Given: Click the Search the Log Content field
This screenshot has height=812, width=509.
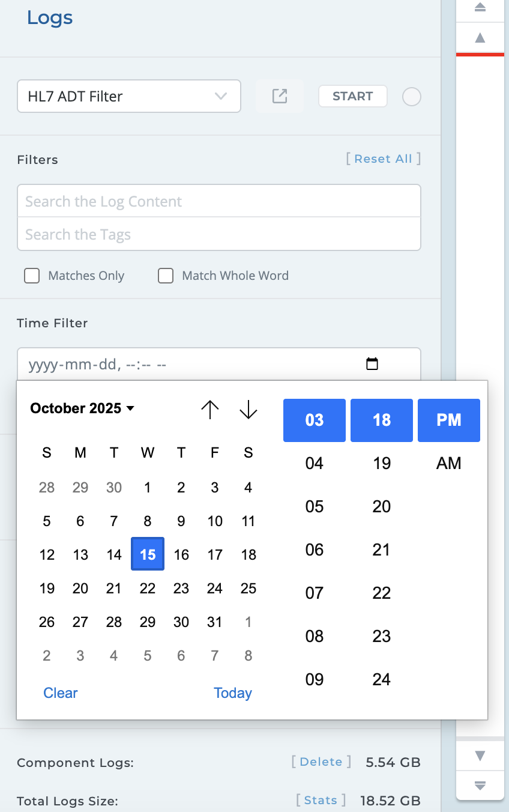Looking at the screenshot, I should click(x=219, y=201).
